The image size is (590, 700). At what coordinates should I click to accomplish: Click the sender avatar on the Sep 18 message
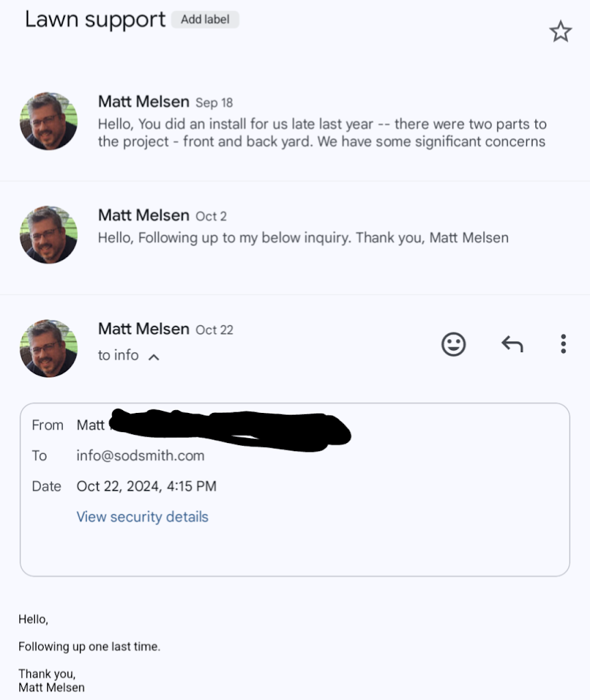[x=49, y=121]
